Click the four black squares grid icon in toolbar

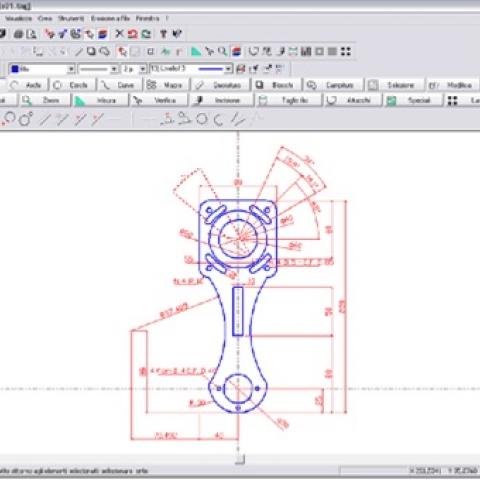pyautogui.click(x=346, y=51)
